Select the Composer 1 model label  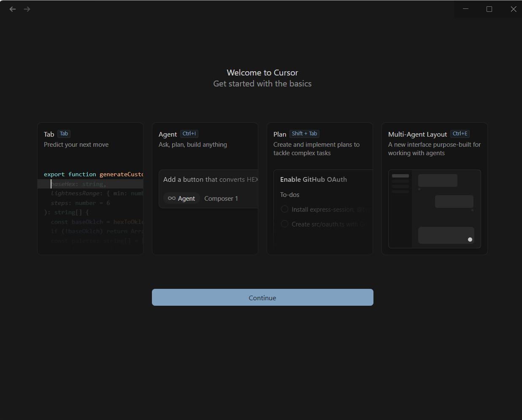pyautogui.click(x=221, y=198)
